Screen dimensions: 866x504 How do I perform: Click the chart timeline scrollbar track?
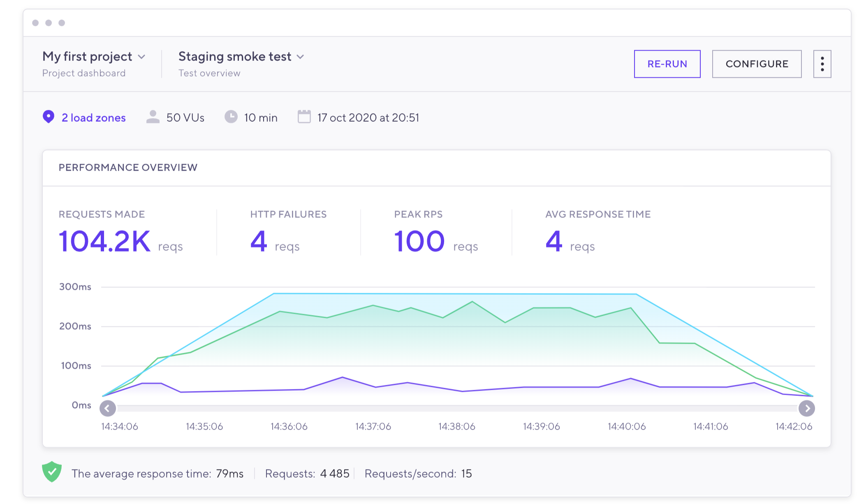(x=456, y=408)
